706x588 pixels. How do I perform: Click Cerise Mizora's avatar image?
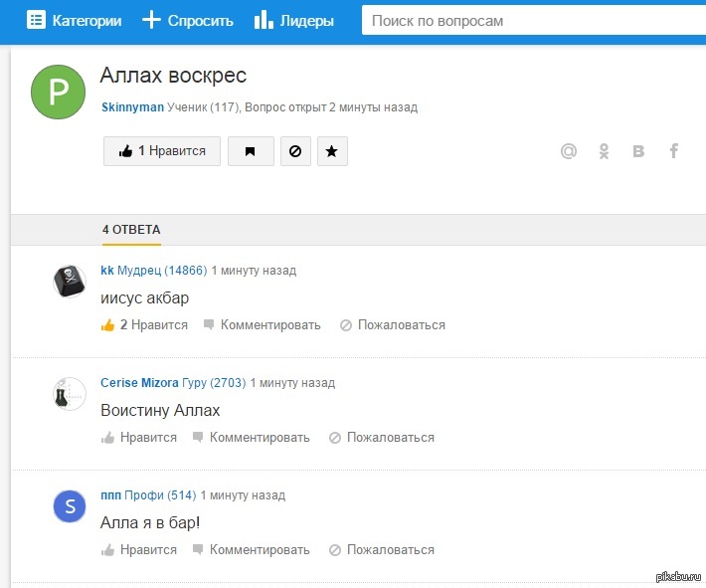pos(70,394)
